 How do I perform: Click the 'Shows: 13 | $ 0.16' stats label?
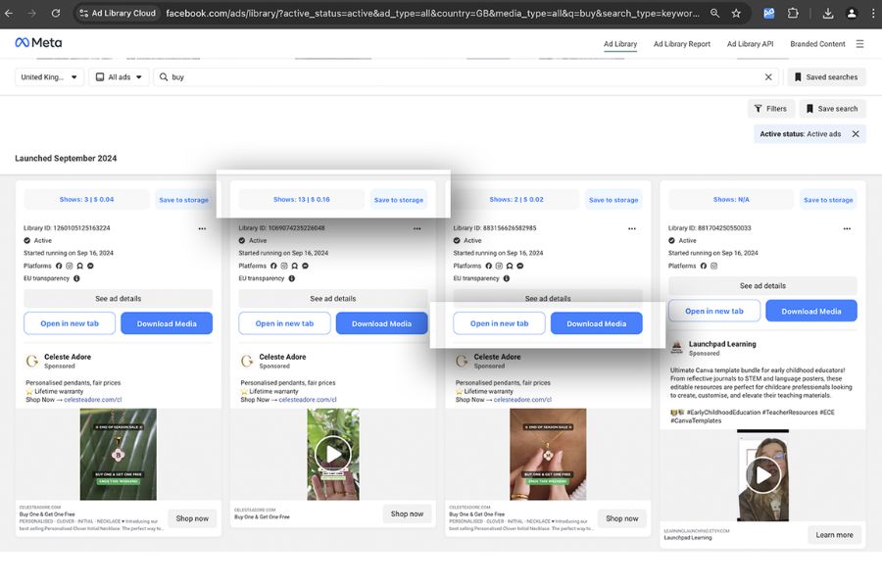[x=302, y=199]
